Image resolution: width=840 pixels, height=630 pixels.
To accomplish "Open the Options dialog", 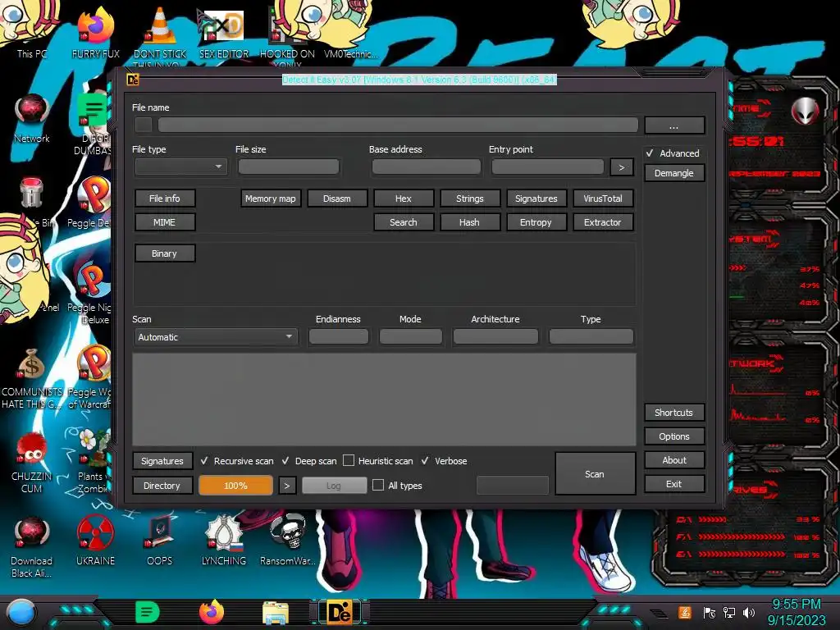I will 674,436.
